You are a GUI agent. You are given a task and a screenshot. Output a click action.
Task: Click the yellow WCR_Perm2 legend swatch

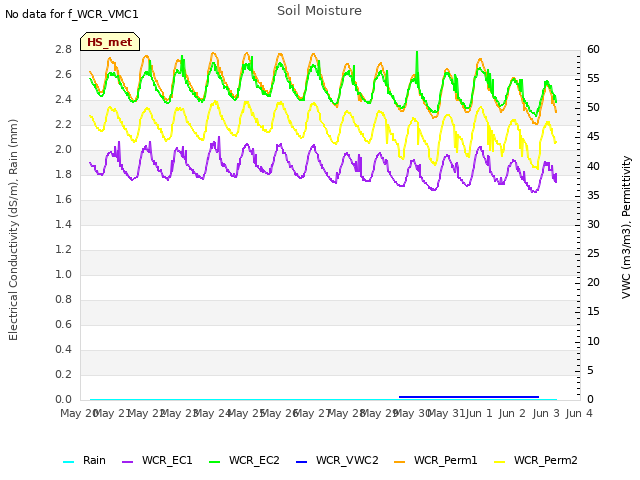[499, 462]
